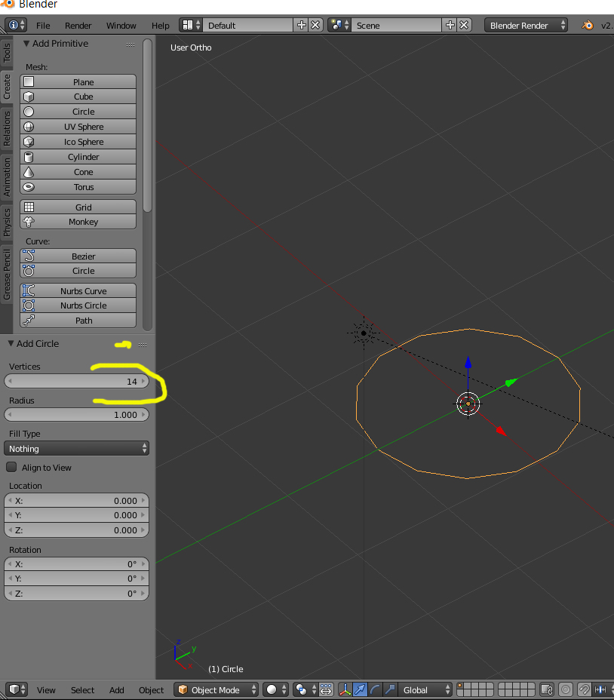614x700 pixels.
Task: Toggle lock camera and layers to scene
Action: point(547,689)
